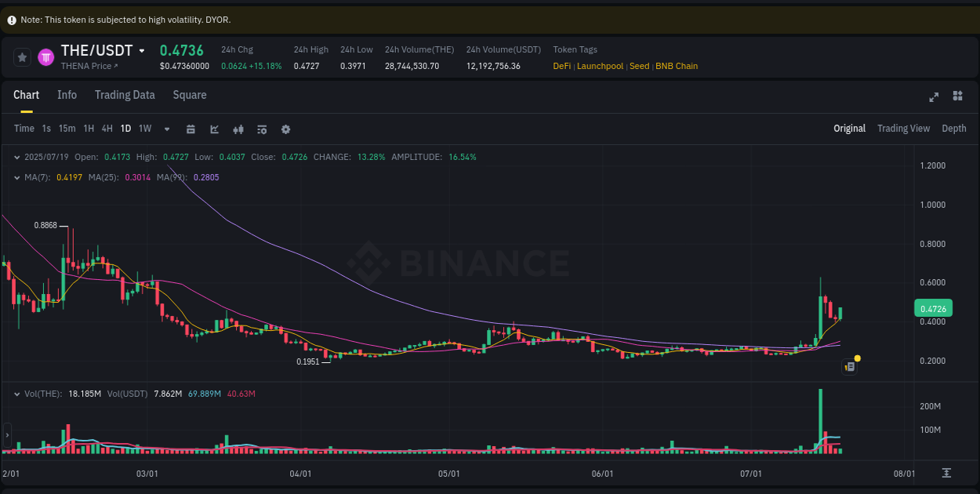Screen dimensions: 980x494
Task: Open the DeFi token tag link
Action: (561, 66)
